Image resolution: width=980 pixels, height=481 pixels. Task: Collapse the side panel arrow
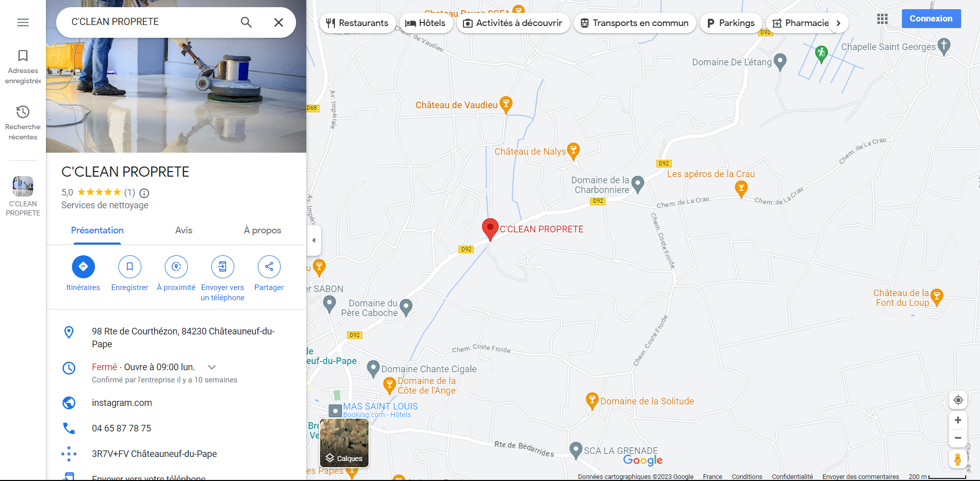click(x=313, y=240)
